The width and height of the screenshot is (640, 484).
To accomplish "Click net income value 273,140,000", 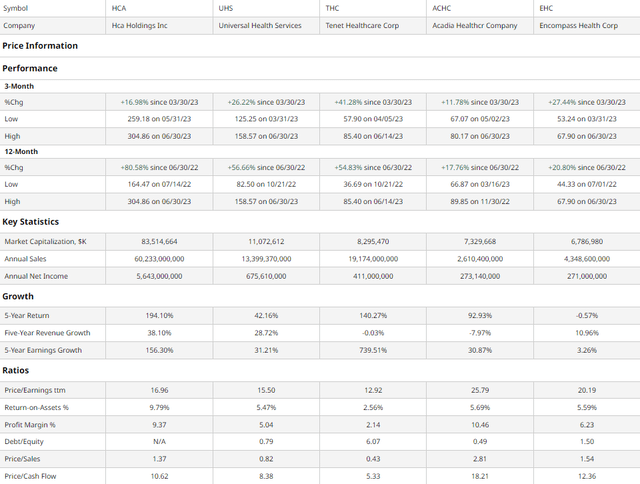I will tap(480, 276).
